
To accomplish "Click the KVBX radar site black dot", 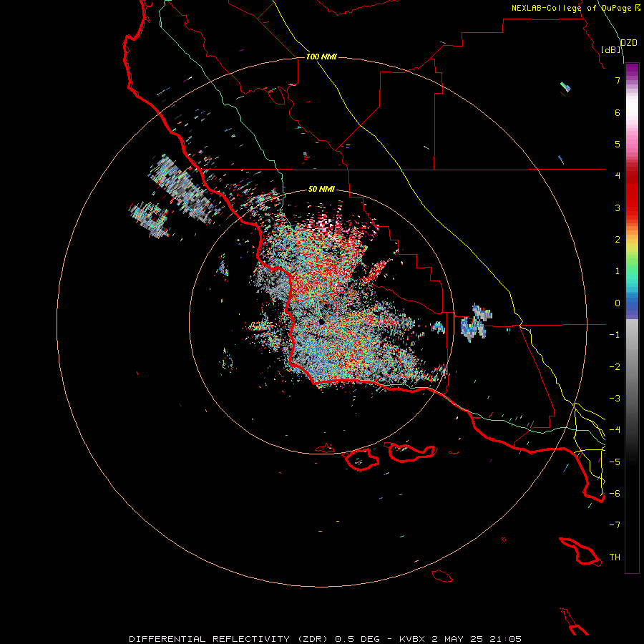I will point(321,321).
